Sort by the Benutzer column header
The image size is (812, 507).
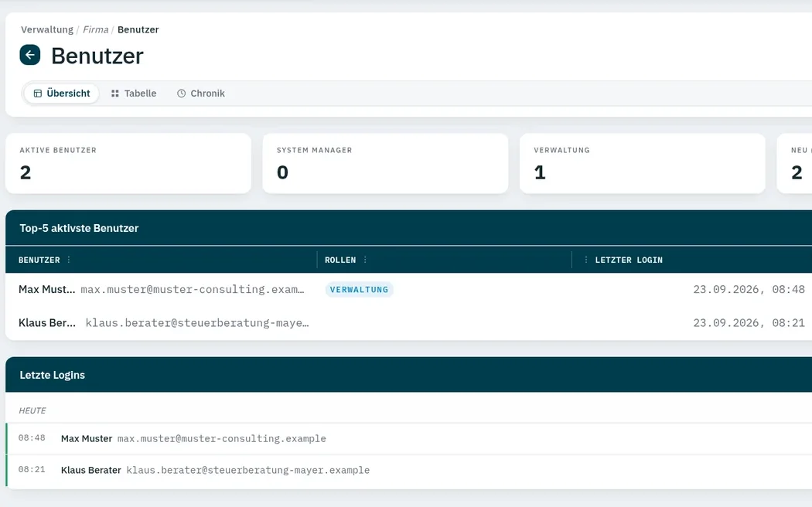pyautogui.click(x=39, y=260)
